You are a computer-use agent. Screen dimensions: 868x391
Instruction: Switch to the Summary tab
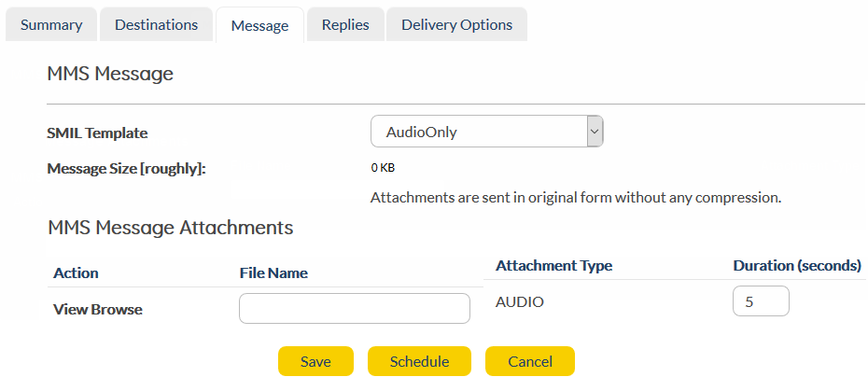[50, 25]
